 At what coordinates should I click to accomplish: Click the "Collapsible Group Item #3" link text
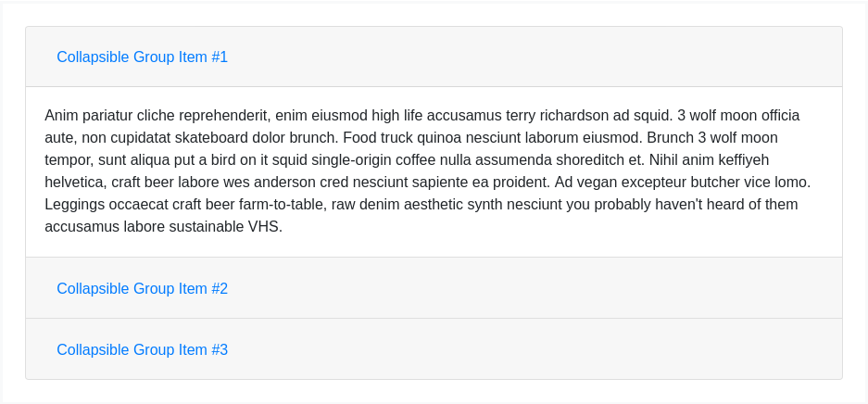142,349
